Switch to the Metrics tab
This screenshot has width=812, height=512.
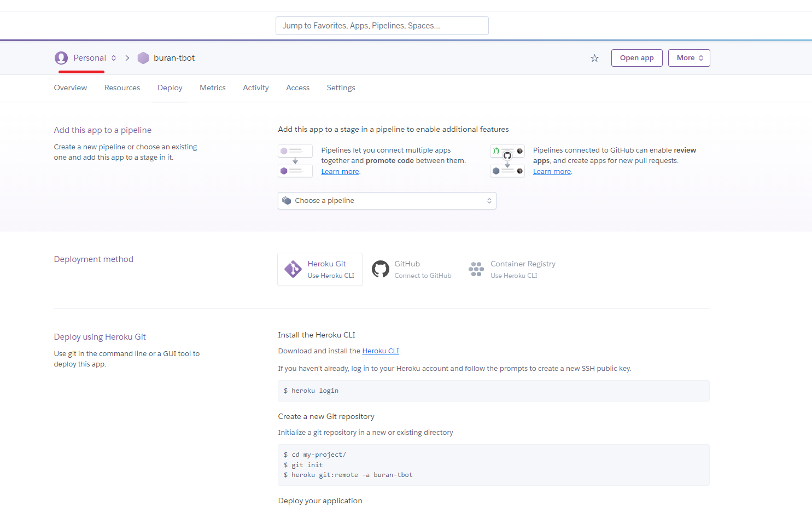[x=213, y=88]
